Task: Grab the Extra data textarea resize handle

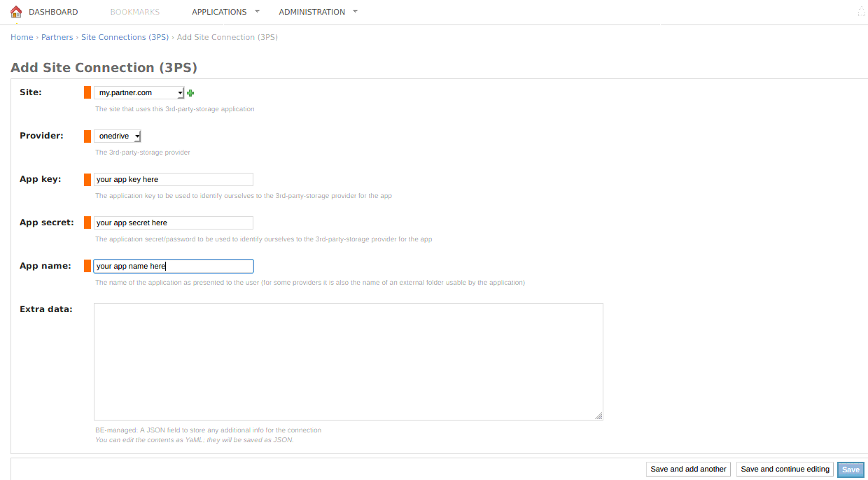Action: [x=598, y=416]
